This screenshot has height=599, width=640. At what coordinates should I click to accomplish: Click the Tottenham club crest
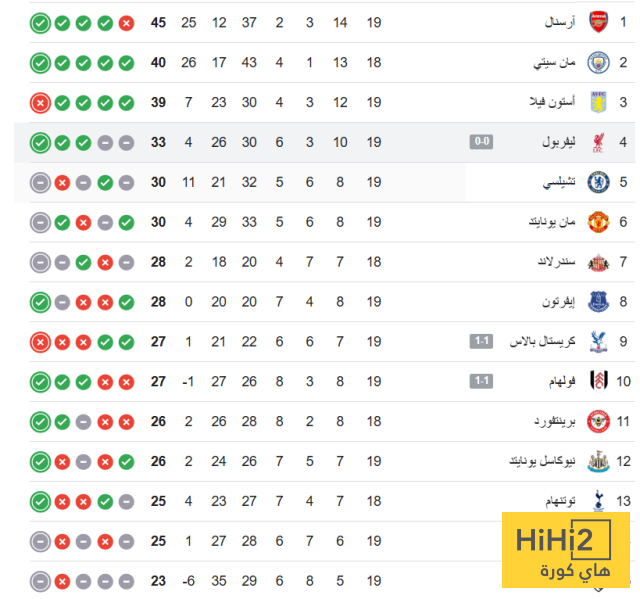point(598,501)
